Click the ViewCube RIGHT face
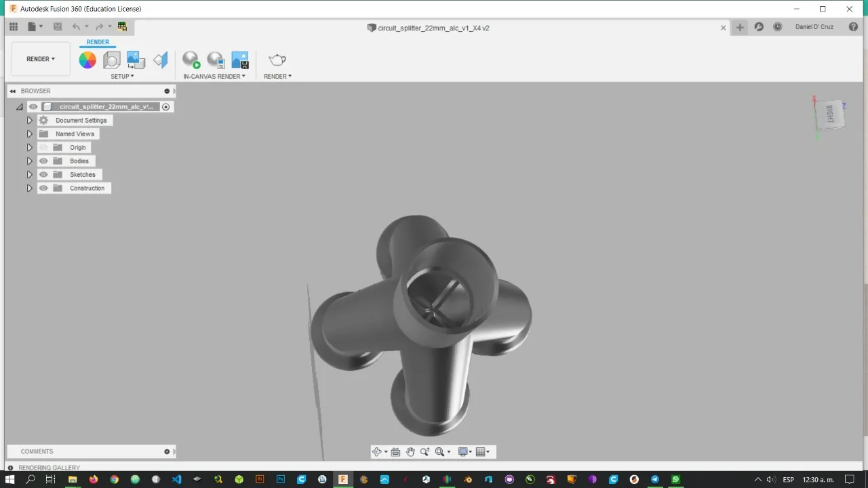The height and width of the screenshot is (488, 868). pos(830,114)
